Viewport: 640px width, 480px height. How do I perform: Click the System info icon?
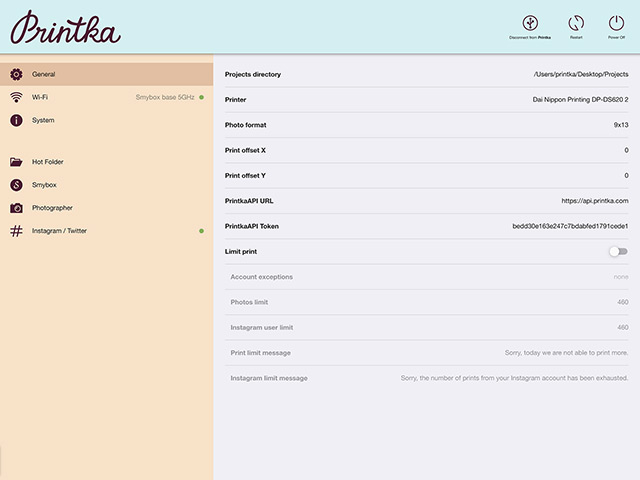16,120
